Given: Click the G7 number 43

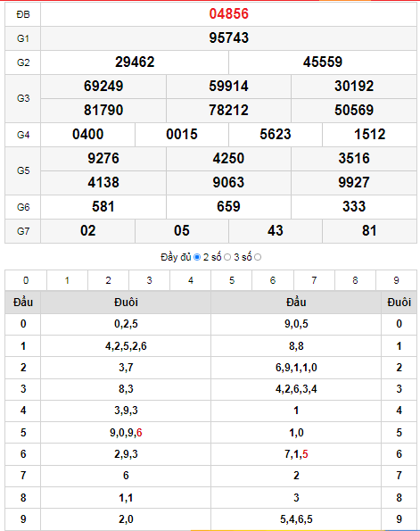Looking at the screenshot, I should point(276,231).
